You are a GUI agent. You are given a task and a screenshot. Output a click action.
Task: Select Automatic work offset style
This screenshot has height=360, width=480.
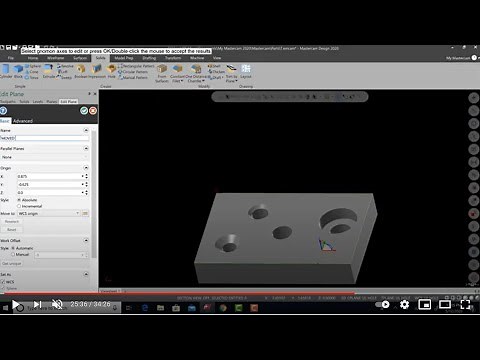(x=13, y=248)
